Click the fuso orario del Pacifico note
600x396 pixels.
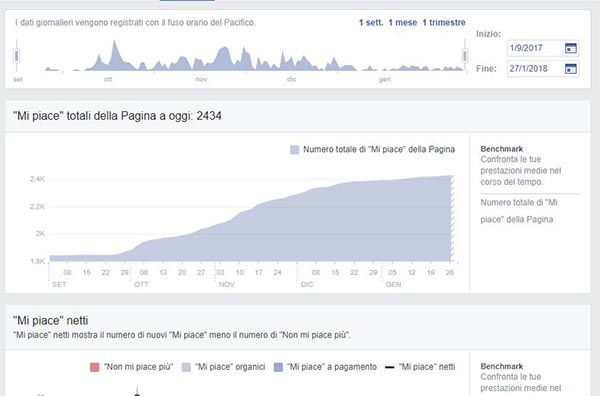click(135, 23)
